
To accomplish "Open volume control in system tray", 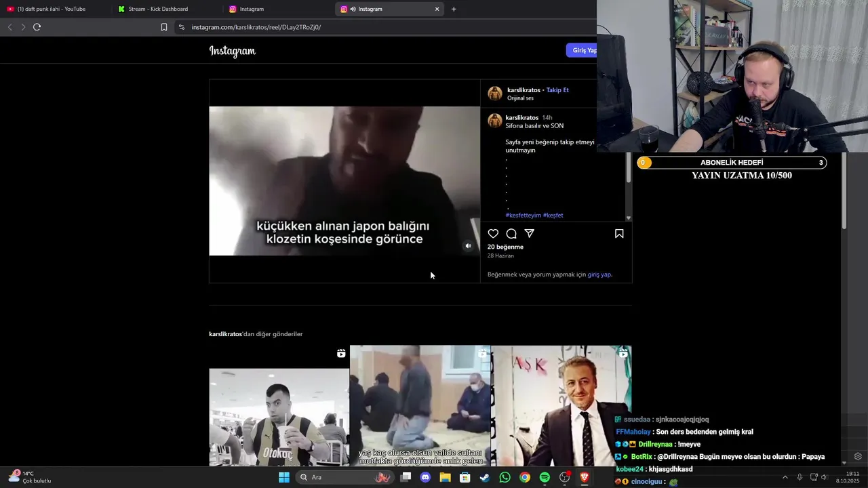I will 825,477.
